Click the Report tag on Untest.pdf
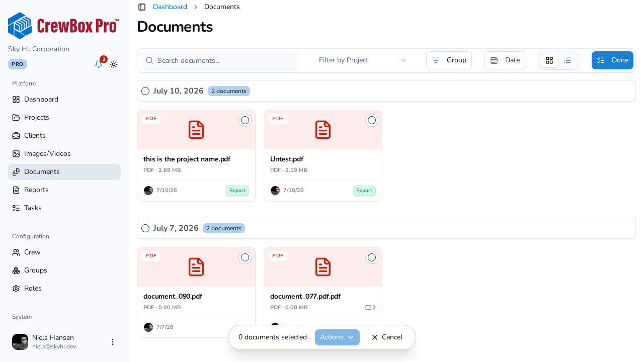644x362 pixels. (364, 191)
